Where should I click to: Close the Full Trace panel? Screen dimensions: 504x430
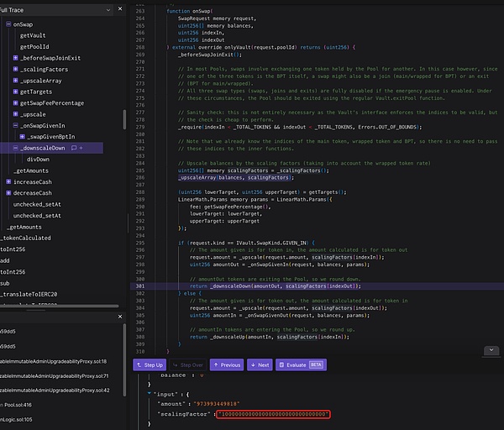[120, 8]
